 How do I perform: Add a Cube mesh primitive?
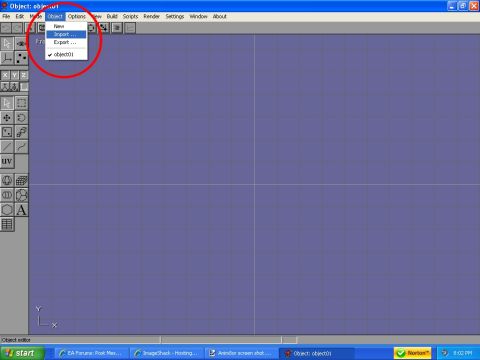coord(21,180)
